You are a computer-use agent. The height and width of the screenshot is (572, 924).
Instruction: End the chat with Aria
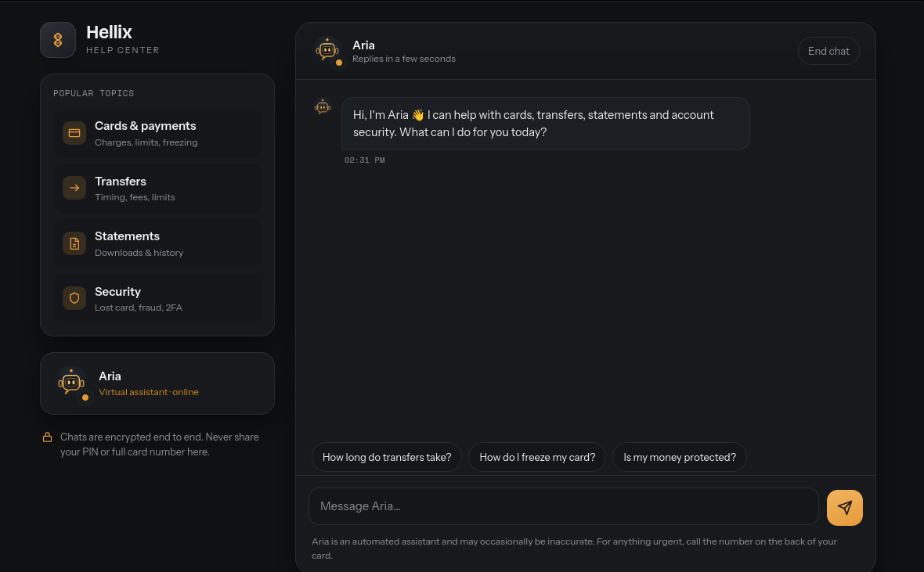[828, 51]
